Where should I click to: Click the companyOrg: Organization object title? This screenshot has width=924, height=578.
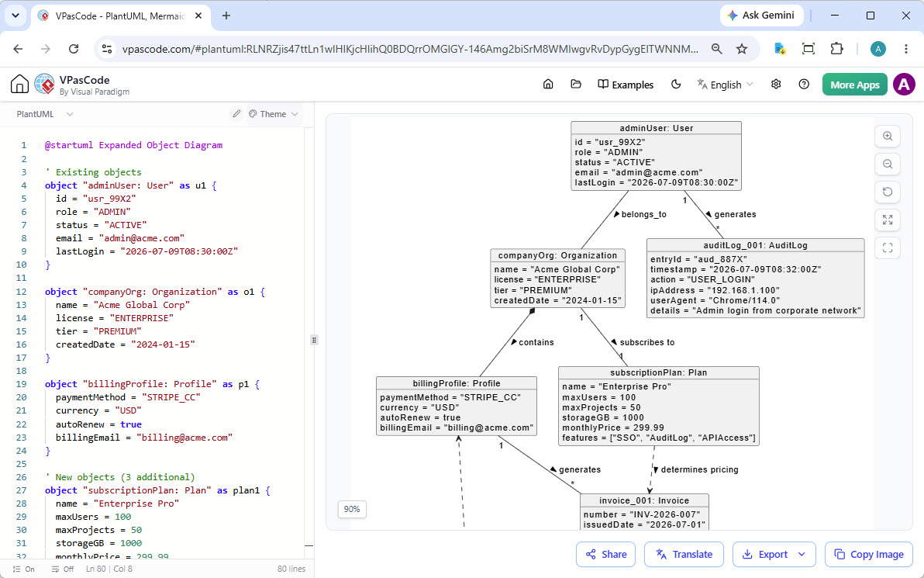tap(557, 255)
